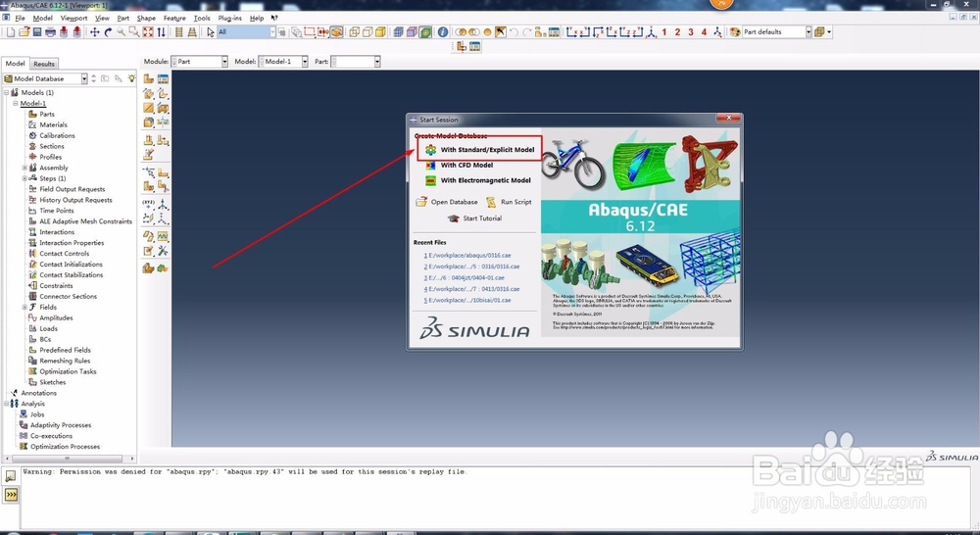
Task: Expand the Fields tree node
Action: [x=24, y=307]
